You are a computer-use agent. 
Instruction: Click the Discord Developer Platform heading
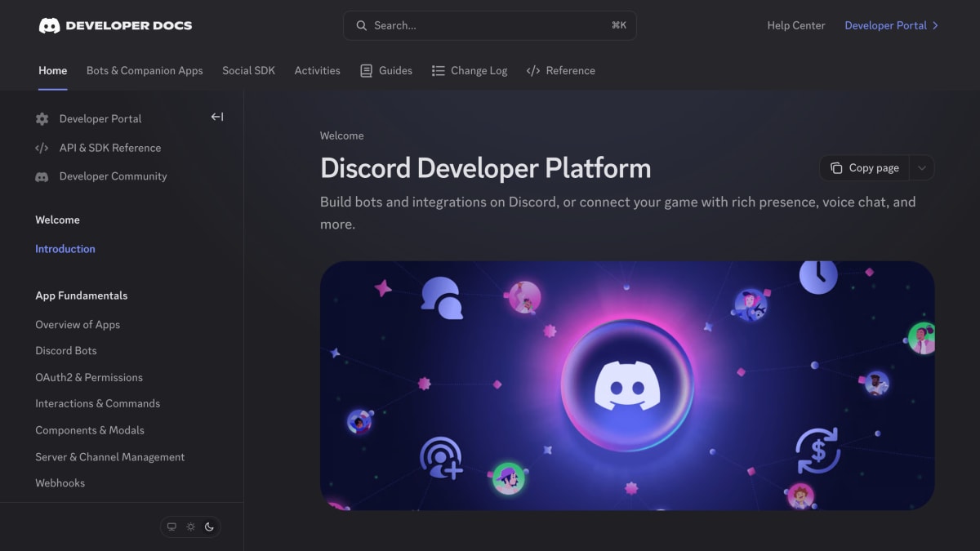click(x=486, y=168)
